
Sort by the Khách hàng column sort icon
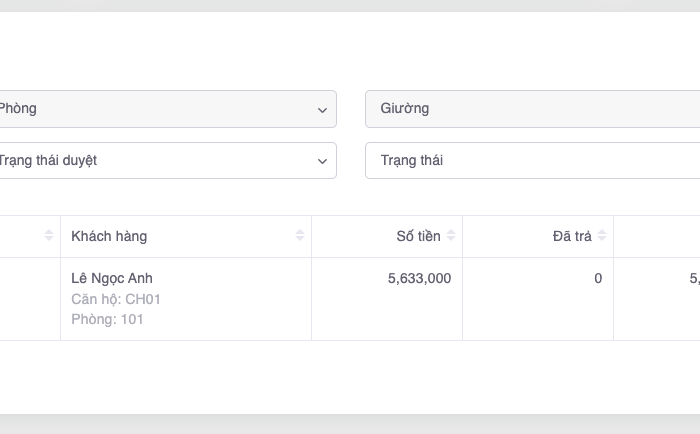(x=300, y=236)
